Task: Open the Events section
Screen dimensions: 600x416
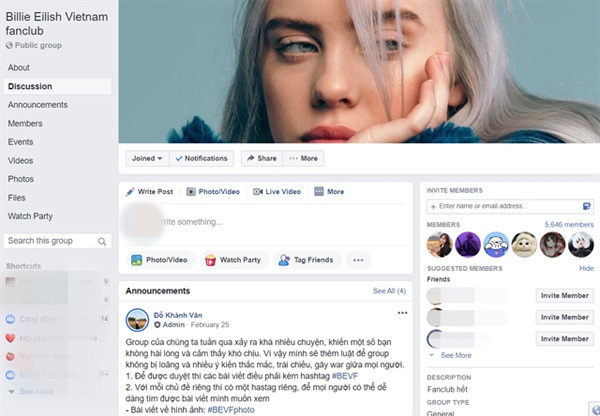Action: (x=20, y=142)
